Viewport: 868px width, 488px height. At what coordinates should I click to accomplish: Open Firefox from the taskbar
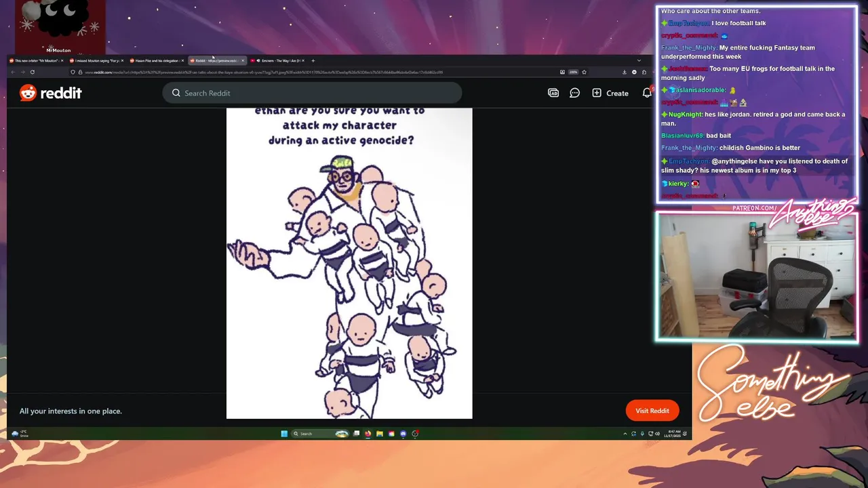tap(368, 434)
